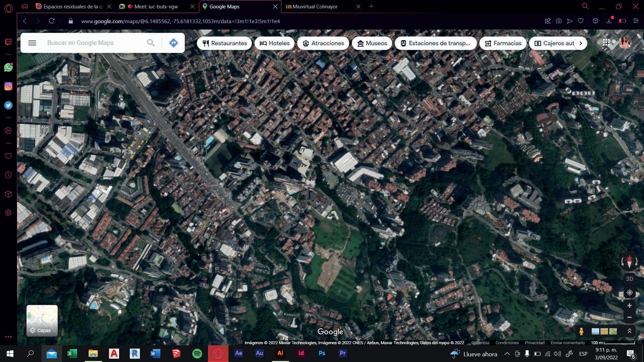Screen dimensions: 644x362
Task: Switch to the Meet iuc-butx-vgw tab
Action: (156, 6)
